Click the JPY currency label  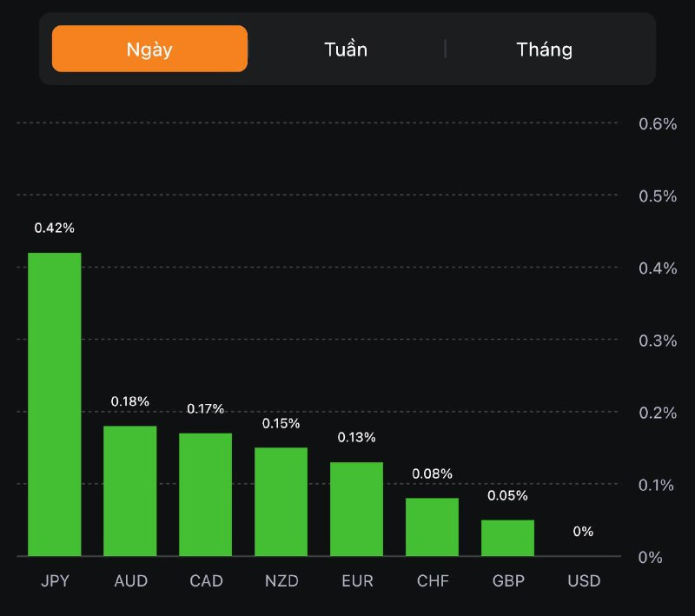pos(55,580)
